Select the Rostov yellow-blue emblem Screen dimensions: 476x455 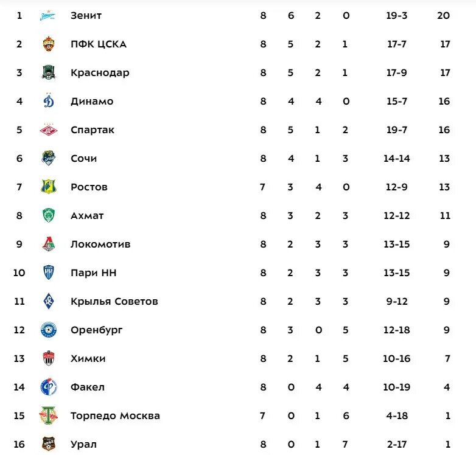[48, 187]
